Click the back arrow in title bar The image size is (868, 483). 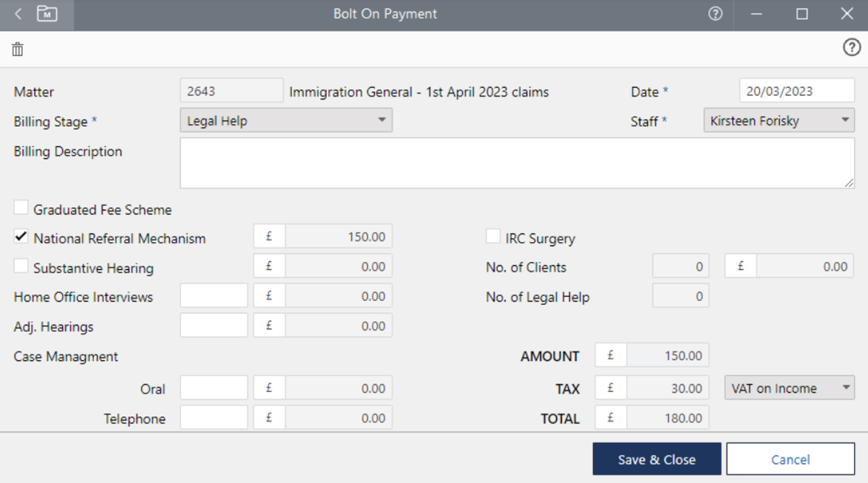[x=19, y=14]
